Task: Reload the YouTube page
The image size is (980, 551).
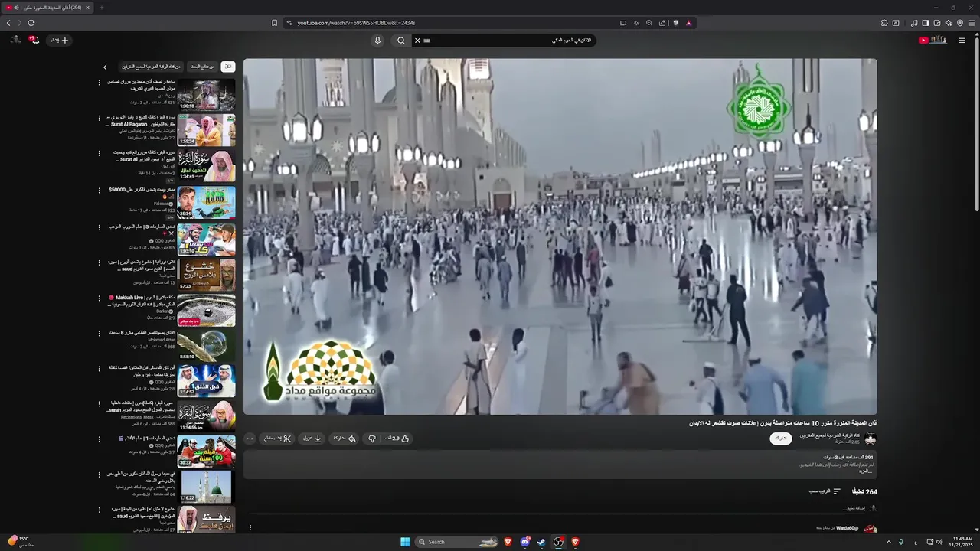Action: tap(31, 23)
